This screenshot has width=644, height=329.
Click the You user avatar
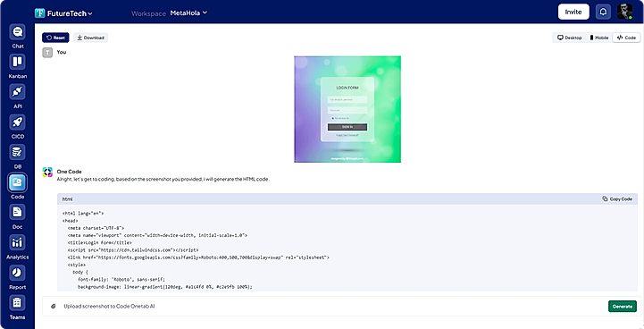click(x=47, y=53)
